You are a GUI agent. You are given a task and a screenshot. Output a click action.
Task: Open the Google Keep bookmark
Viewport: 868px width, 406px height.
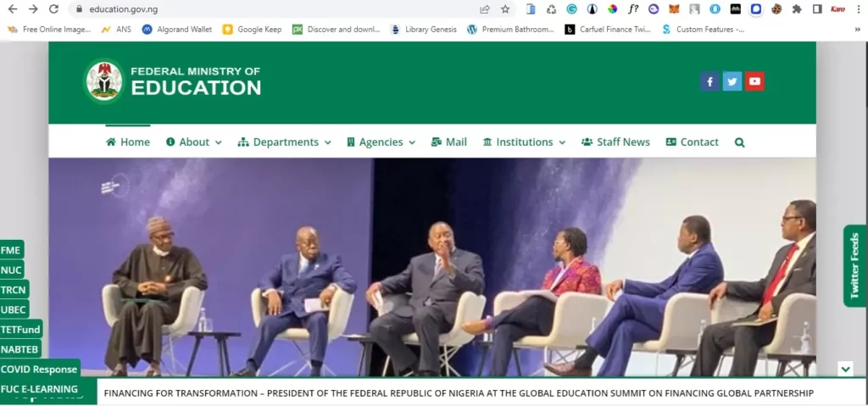[x=253, y=30]
